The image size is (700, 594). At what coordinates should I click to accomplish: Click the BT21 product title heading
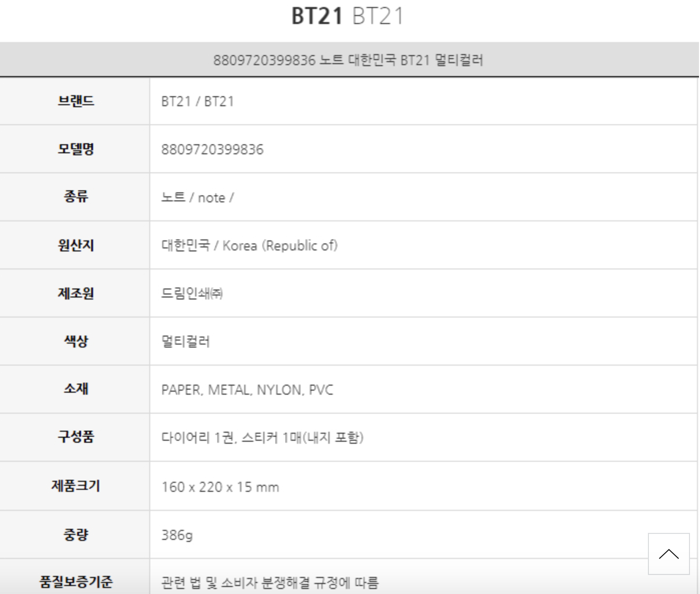pos(347,16)
